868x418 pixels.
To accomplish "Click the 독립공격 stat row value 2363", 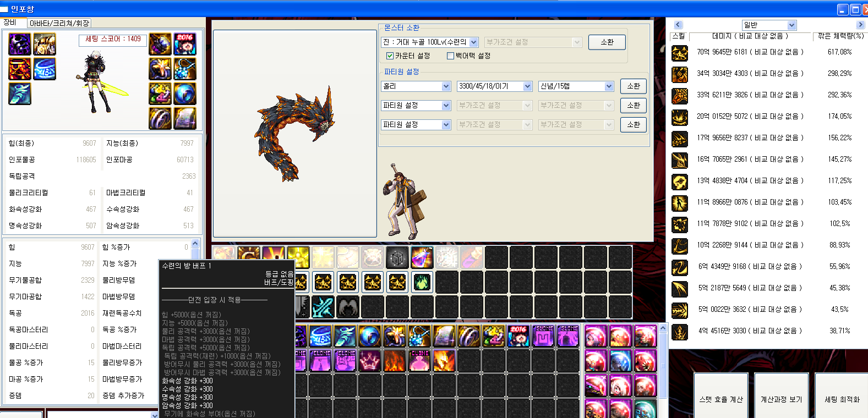I will coord(189,177).
